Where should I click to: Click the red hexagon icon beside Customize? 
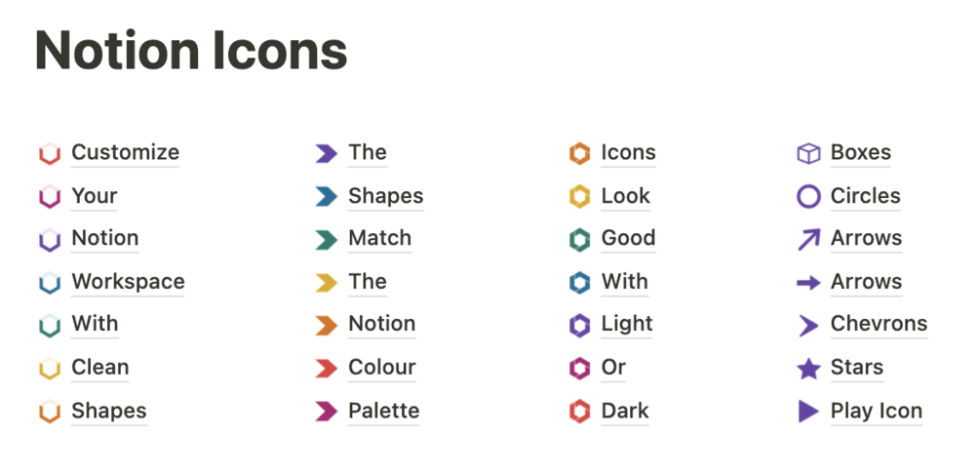point(50,154)
